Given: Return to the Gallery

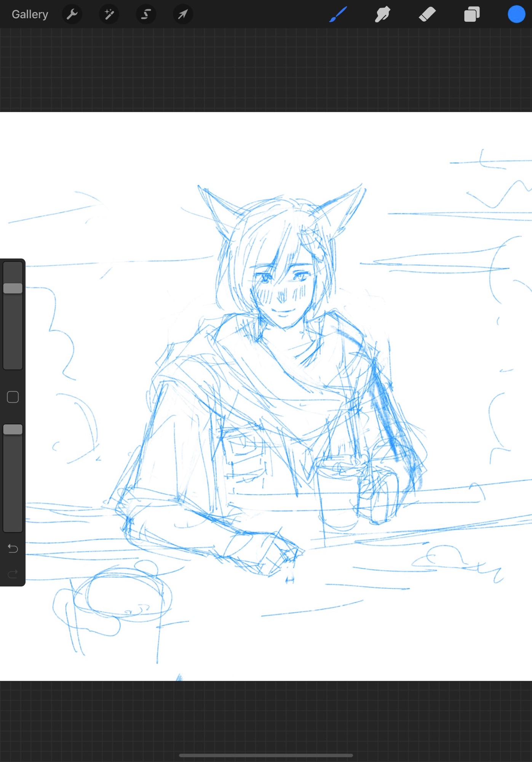Looking at the screenshot, I should coord(30,14).
